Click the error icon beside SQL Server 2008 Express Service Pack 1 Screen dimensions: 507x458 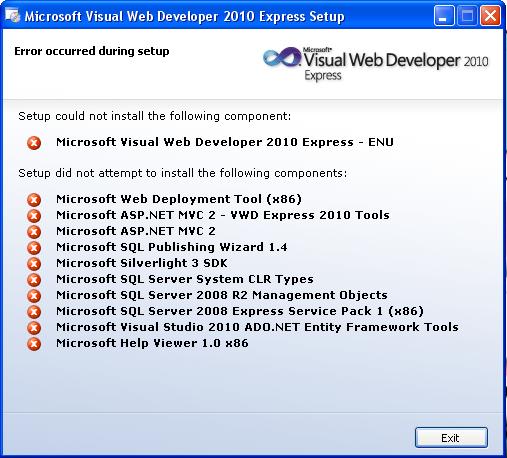tap(34, 312)
